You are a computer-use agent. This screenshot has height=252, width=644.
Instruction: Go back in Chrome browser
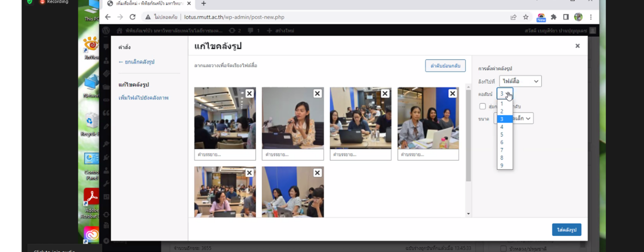pos(108,17)
